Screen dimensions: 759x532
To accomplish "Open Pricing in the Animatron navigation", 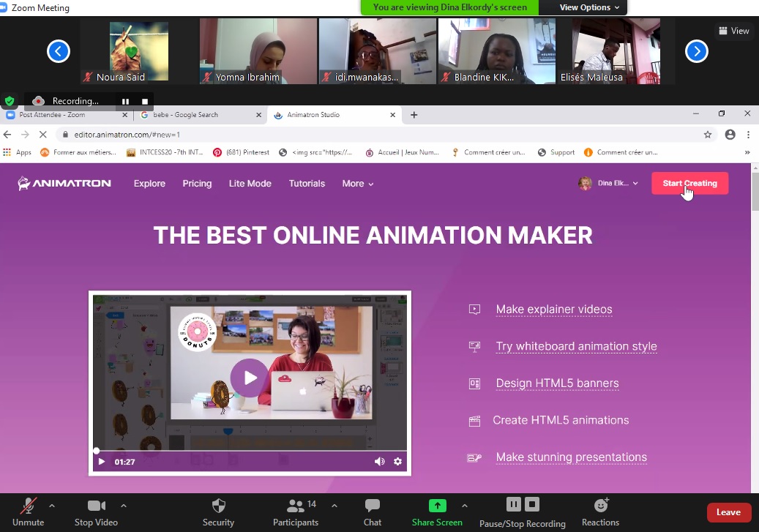I will [197, 184].
